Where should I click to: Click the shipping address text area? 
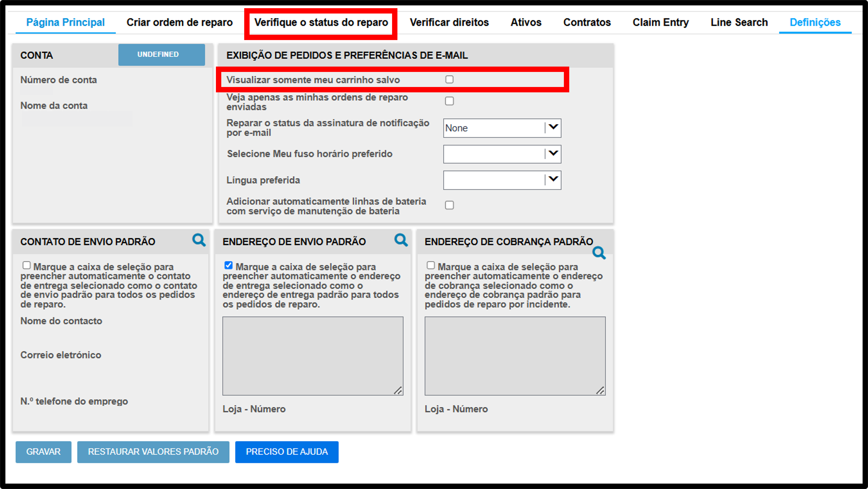tap(313, 356)
